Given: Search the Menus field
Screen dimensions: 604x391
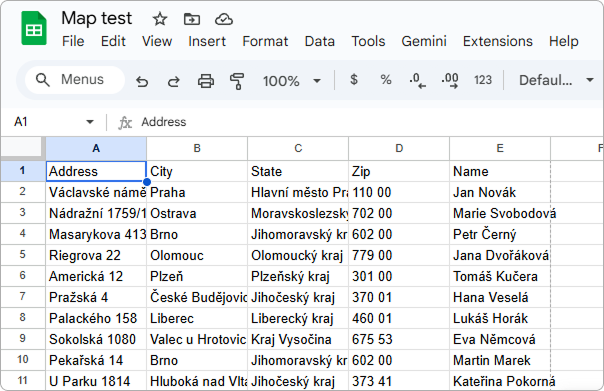Looking at the screenshot, I should click(75, 80).
